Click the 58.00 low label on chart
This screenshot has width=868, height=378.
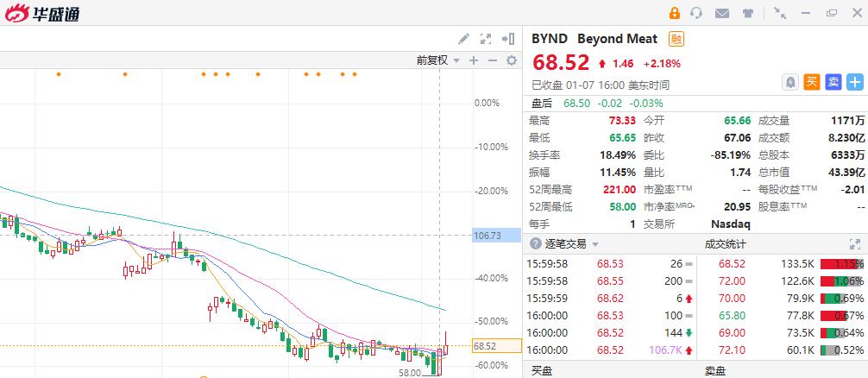(x=409, y=373)
